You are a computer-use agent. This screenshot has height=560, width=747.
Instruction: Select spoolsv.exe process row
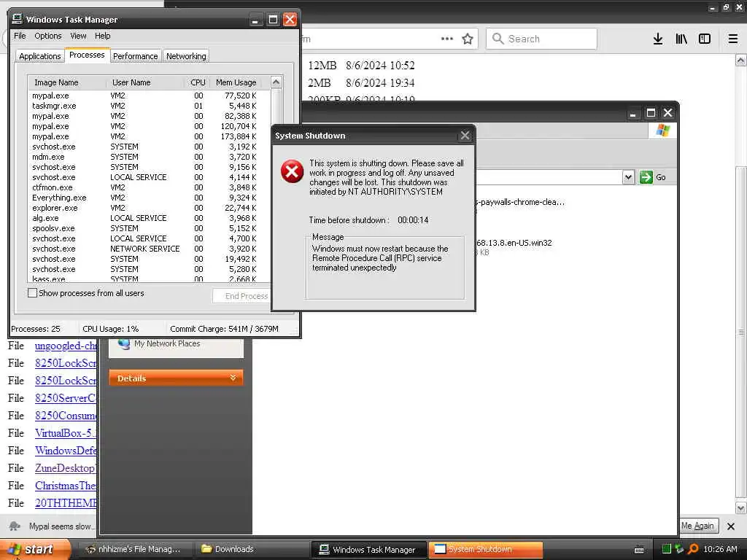point(149,228)
